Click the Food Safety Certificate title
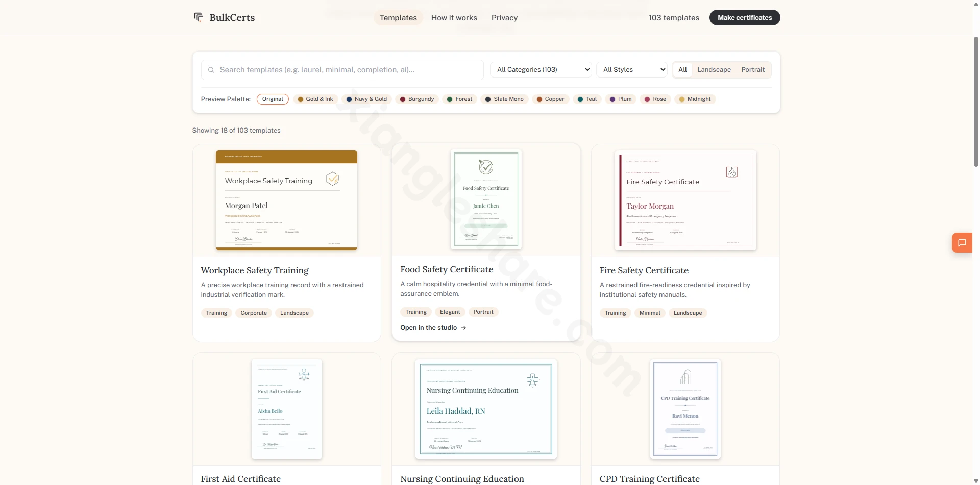 click(447, 269)
